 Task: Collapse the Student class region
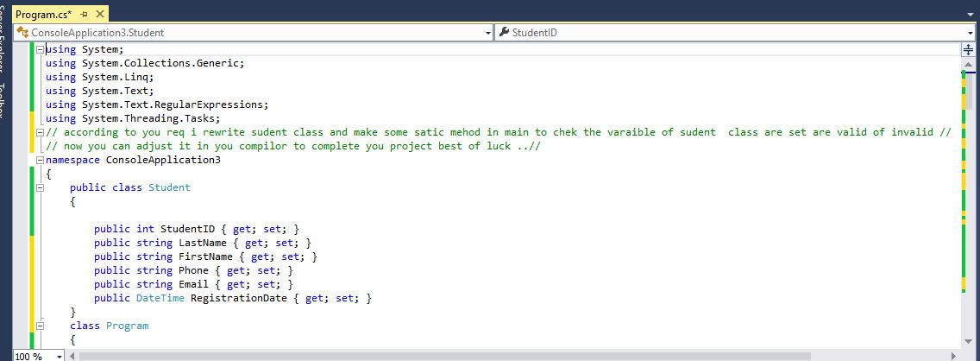pos(40,187)
